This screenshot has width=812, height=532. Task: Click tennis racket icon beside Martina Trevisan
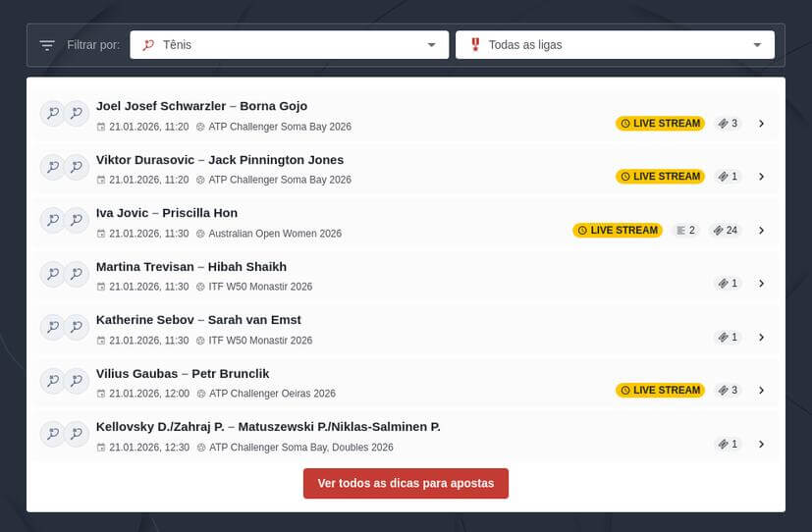tap(52, 274)
